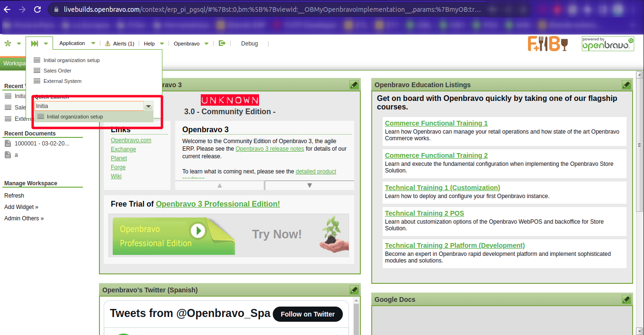
Task: Click Follow on Twitter button
Action: tap(308, 314)
